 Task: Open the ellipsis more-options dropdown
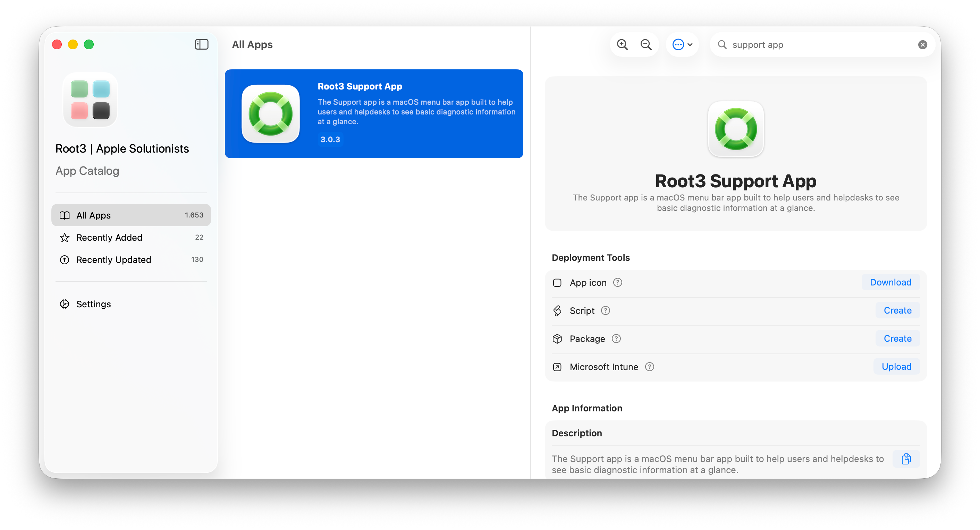(x=682, y=44)
